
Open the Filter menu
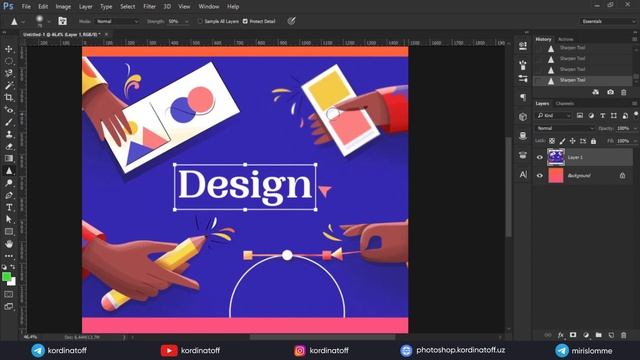pyautogui.click(x=149, y=7)
